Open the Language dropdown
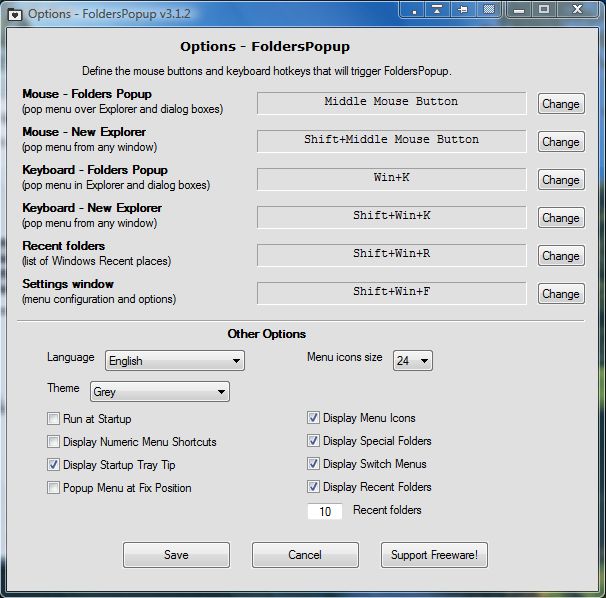This screenshot has width=606, height=598. 174,361
